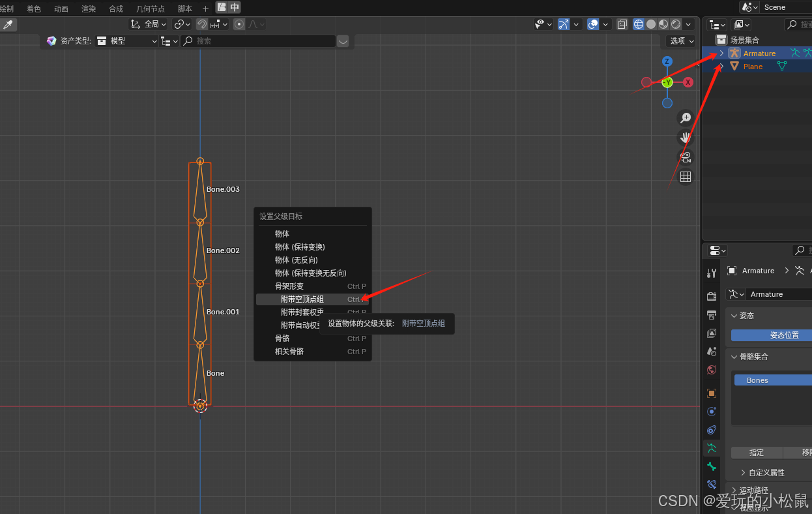Open the Render properties tab icon

click(712, 296)
